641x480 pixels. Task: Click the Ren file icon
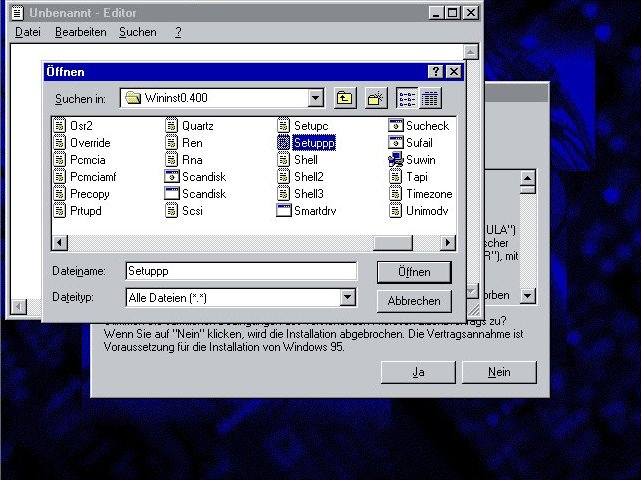tap(172, 143)
